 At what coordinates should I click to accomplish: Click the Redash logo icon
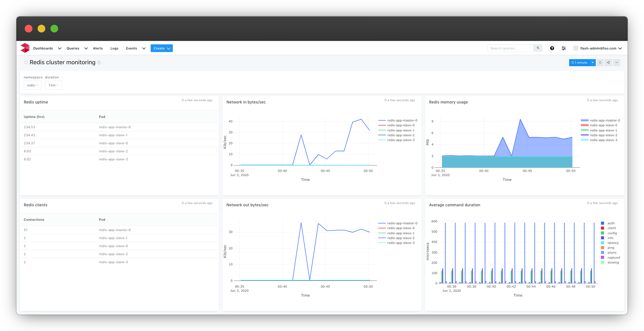(x=25, y=48)
